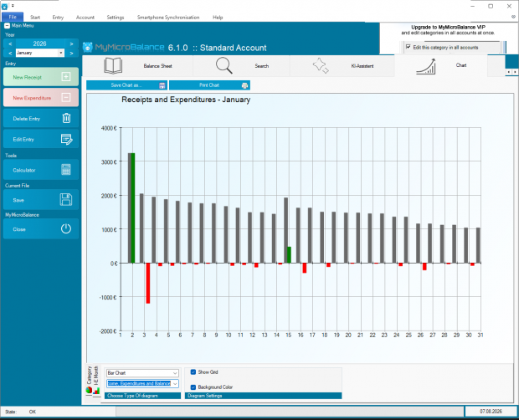Screen dimensions: 519x420
Task: Go to previous year arrow
Action: (x=10, y=44)
